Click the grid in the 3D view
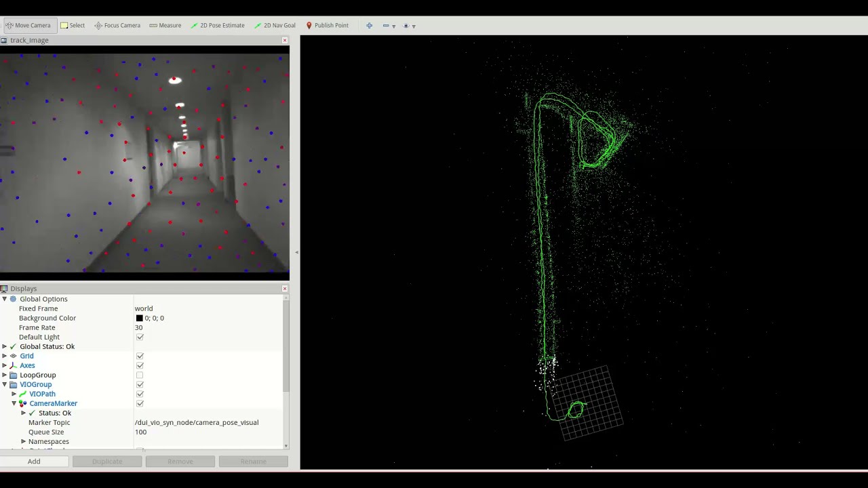Image resolution: width=868 pixels, height=488 pixels. pyautogui.click(x=589, y=403)
